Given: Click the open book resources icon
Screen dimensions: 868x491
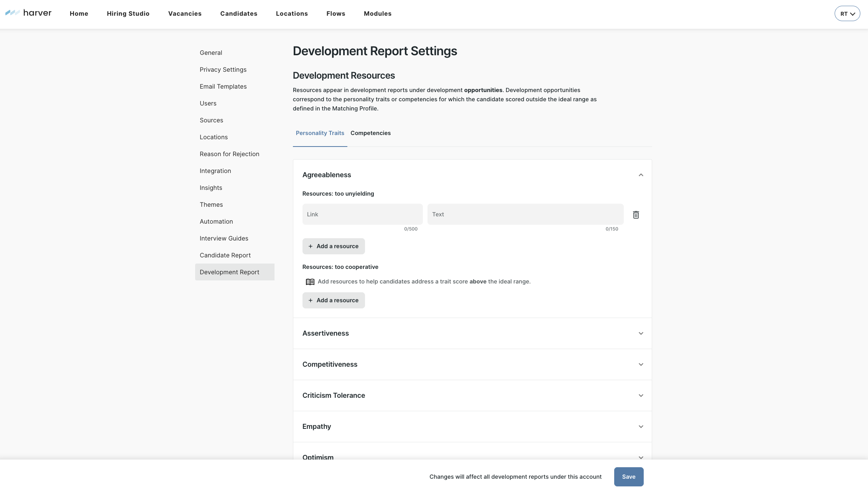Looking at the screenshot, I should [x=310, y=282].
